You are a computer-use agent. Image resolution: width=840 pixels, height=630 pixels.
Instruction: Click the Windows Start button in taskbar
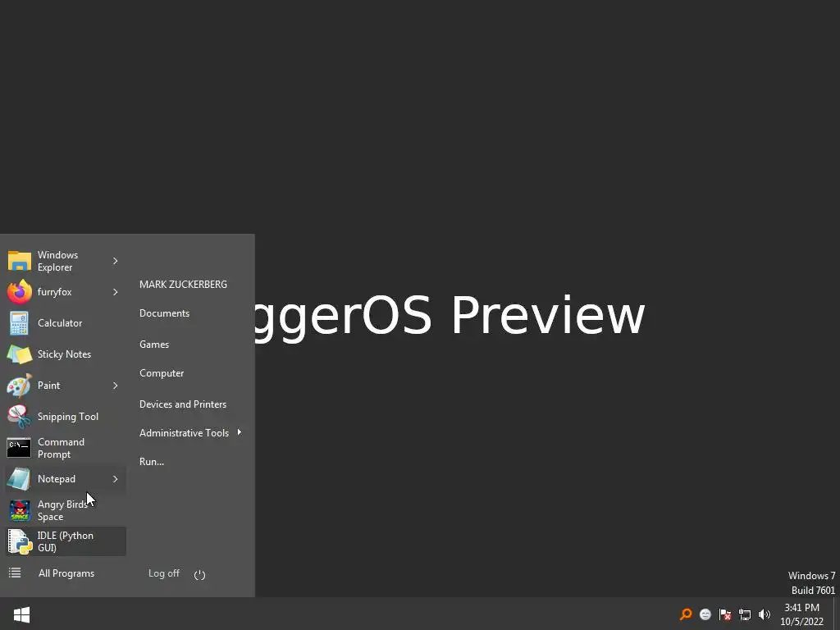click(x=21, y=614)
